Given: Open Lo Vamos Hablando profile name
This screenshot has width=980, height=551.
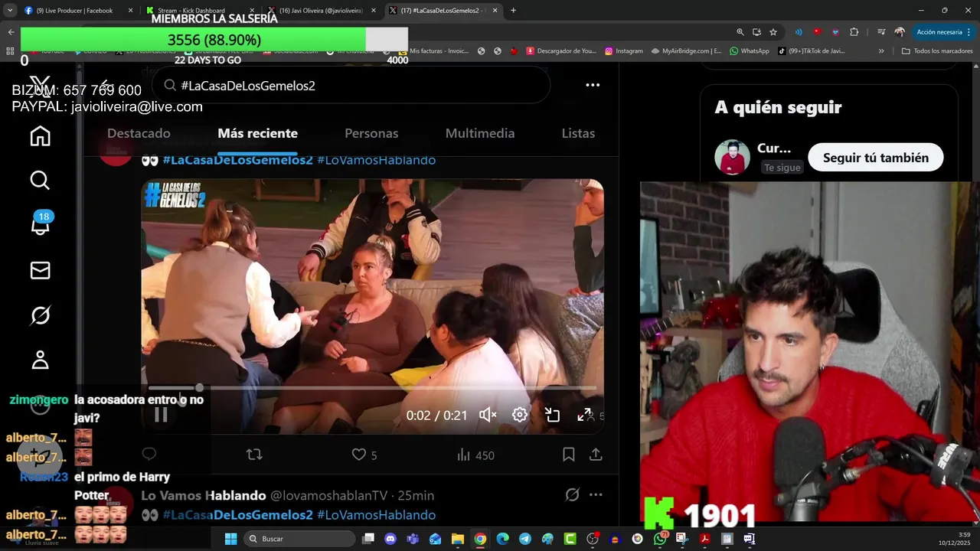Looking at the screenshot, I should click(204, 495).
